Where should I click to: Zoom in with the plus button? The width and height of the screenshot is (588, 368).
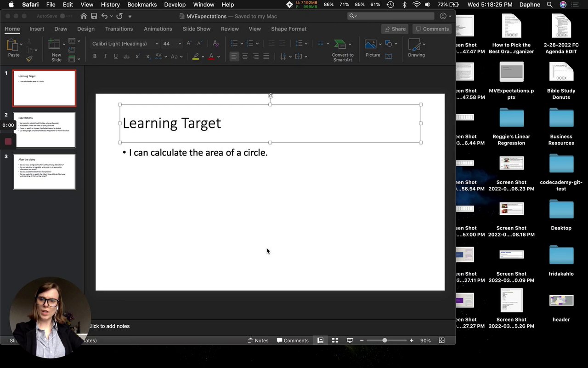[412, 340]
